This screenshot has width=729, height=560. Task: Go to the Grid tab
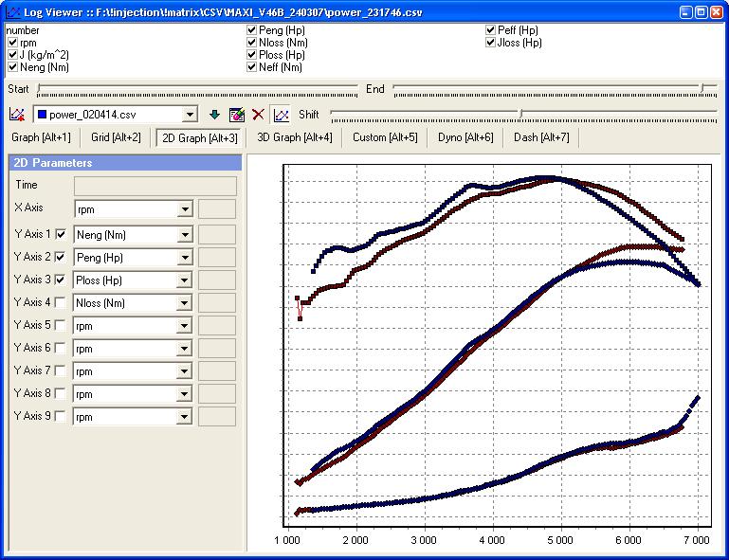pos(116,137)
